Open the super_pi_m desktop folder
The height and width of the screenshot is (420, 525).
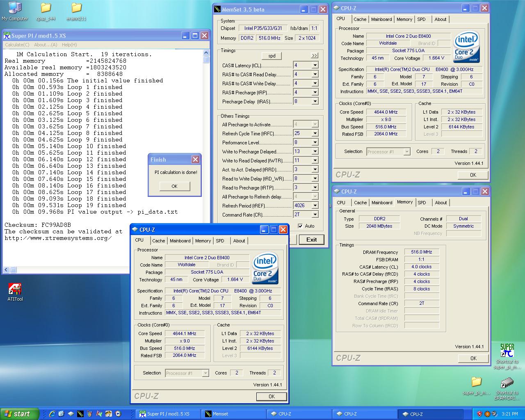476,386
